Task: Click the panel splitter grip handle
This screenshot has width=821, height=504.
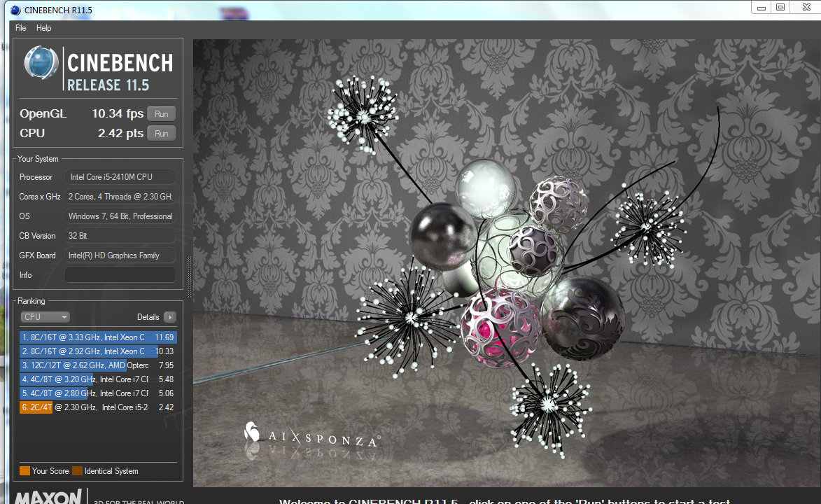Action: 189,276
